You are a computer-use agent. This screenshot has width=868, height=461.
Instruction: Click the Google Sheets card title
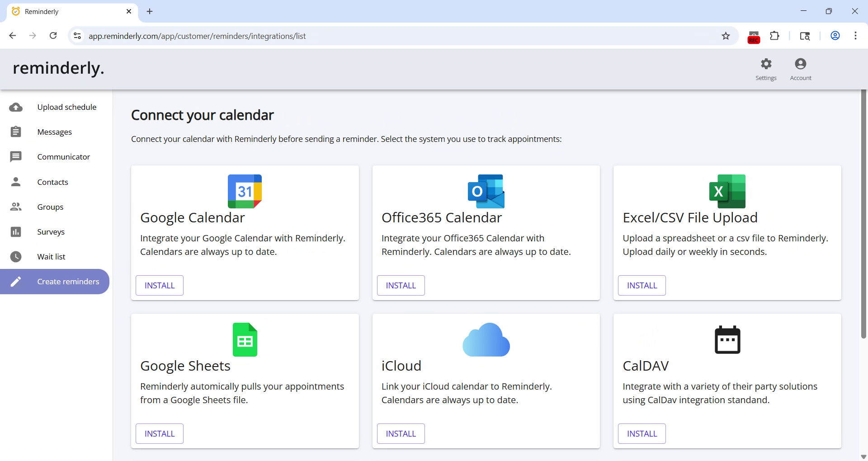tap(185, 366)
